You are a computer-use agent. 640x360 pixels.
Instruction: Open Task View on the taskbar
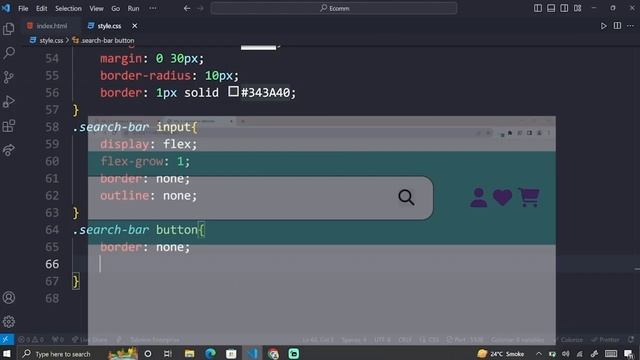click(x=168, y=353)
